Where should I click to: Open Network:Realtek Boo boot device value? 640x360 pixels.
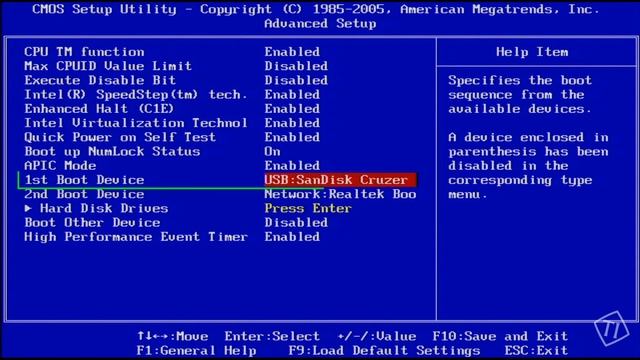point(340,194)
